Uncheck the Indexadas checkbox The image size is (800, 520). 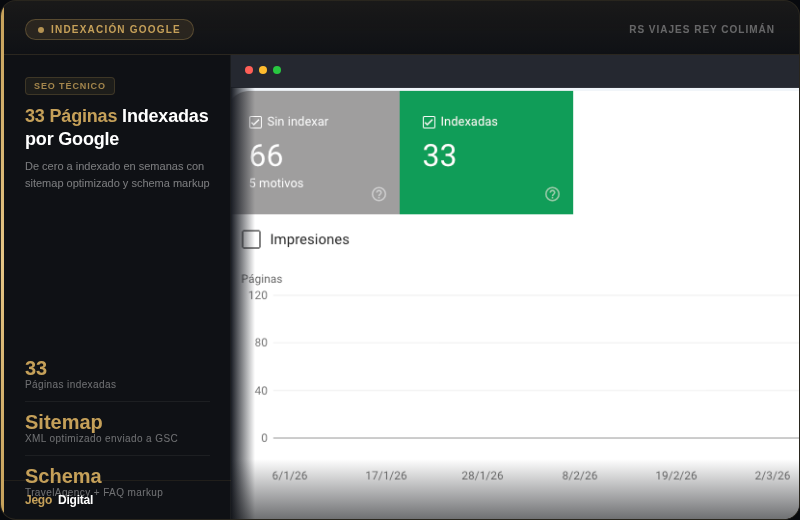pos(429,122)
